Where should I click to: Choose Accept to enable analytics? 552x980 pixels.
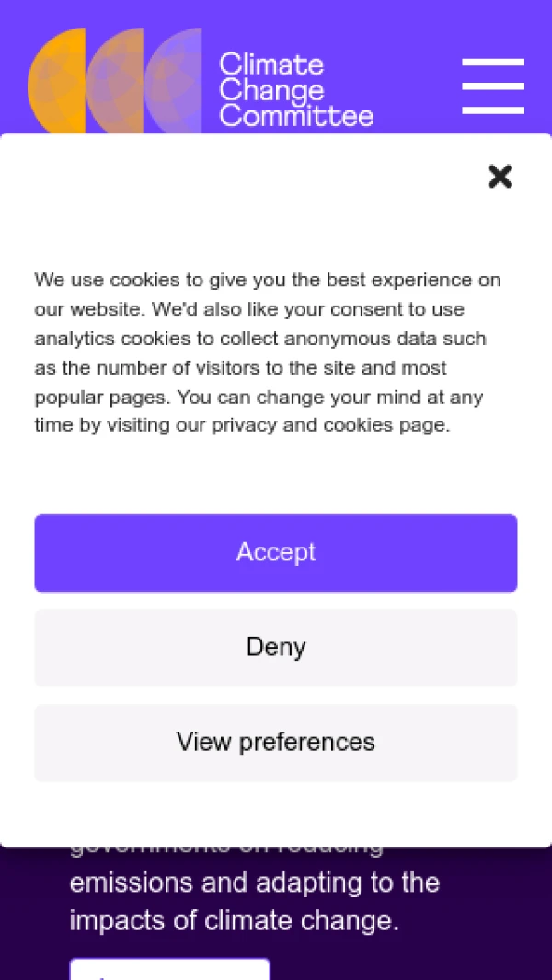pyautogui.click(x=276, y=552)
